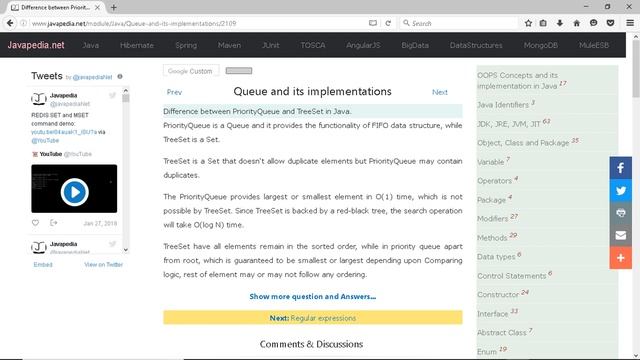This screenshot has height=360, width=640.
Task: Toggle reader view icon in address bar
Action: click(x=373, y=23)
